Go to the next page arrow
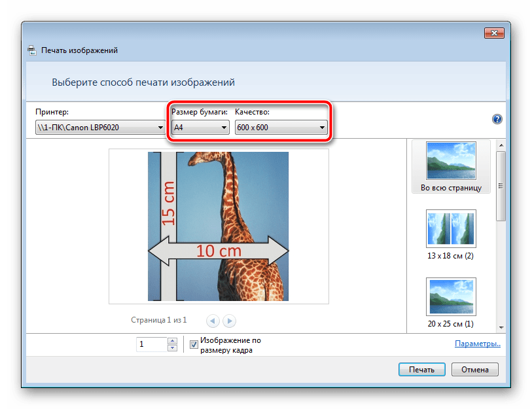Image resolution: width=532 pixels, height=409 pixels. [230, 321]
